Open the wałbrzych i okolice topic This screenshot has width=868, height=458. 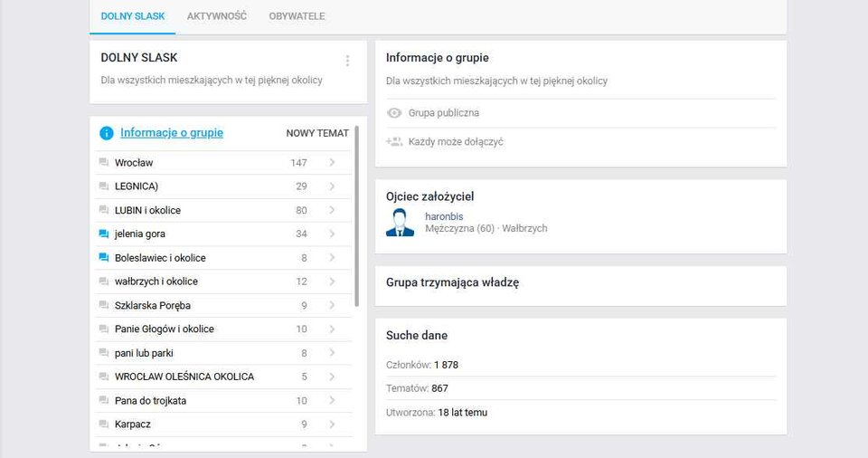(x=156, y=281)
